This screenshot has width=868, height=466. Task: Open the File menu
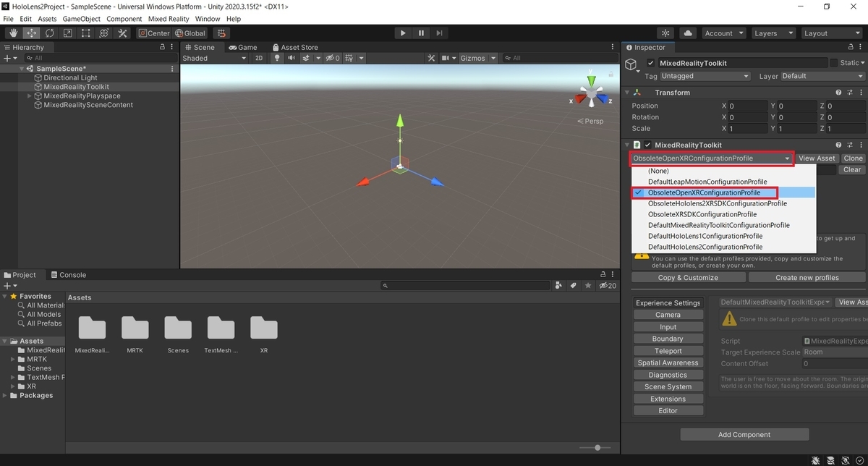click(x=8, y=19)
